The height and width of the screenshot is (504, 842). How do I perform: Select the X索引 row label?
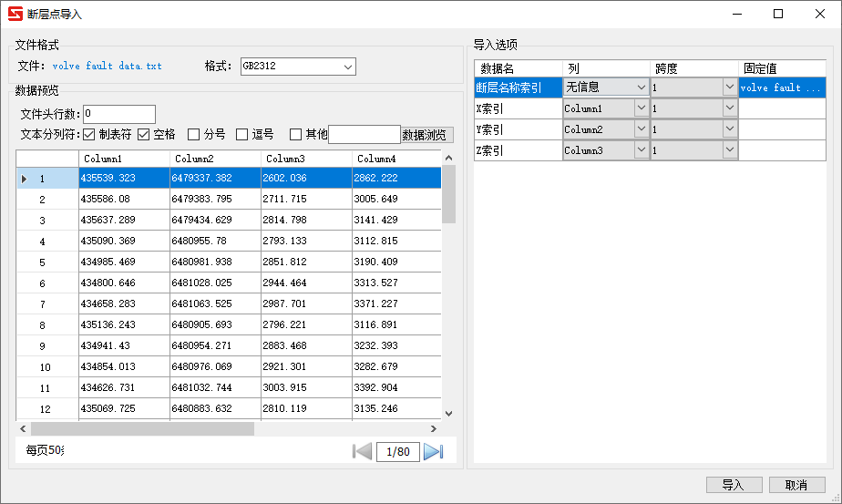(x=519, y=108)
